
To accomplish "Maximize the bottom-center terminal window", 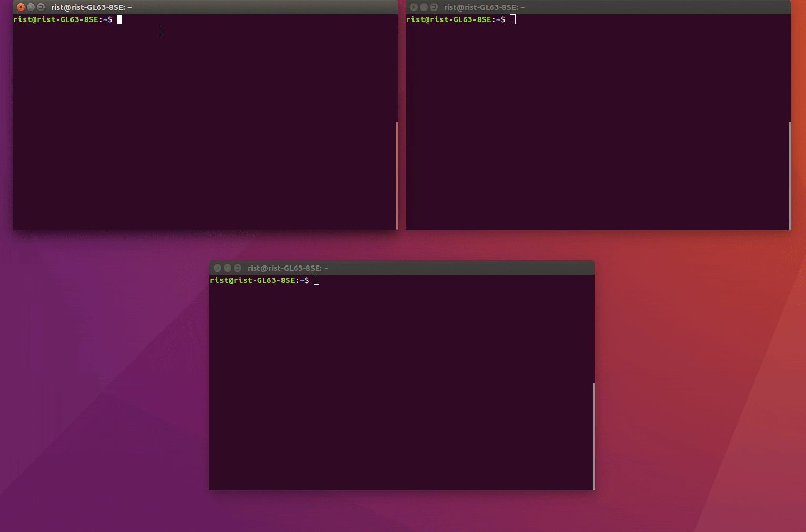I will pos(237,268).
